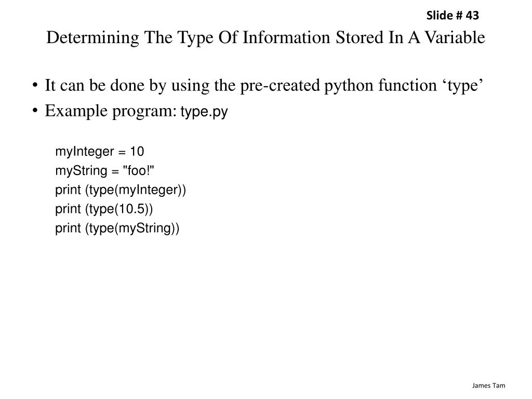Click the number 43 in slide label
Image resolution: width=532 pixels, height=399 pixels.
(472, 16)
